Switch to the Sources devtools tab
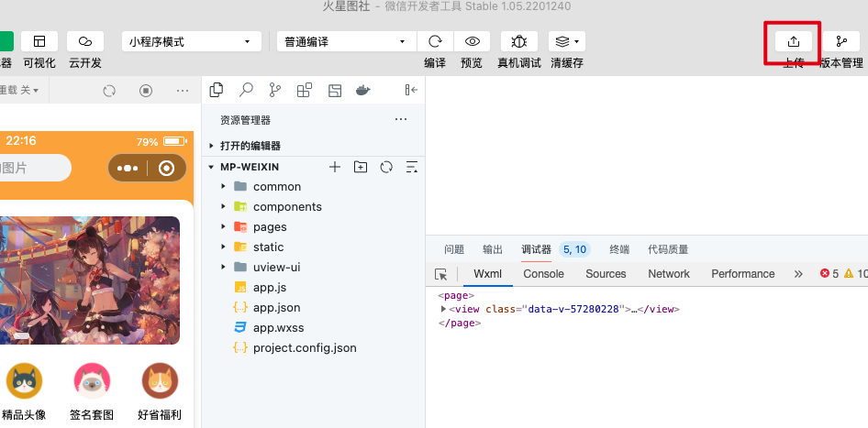The height and width of the screenshot is (428, 868). pos(606,274)
